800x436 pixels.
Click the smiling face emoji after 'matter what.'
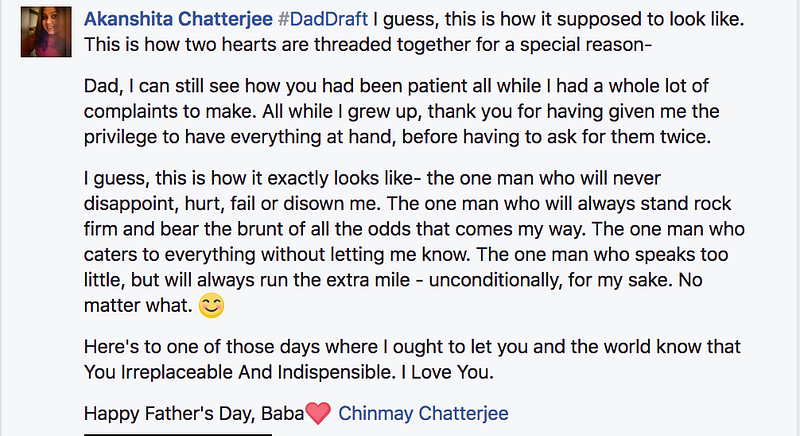click(211, 306)
